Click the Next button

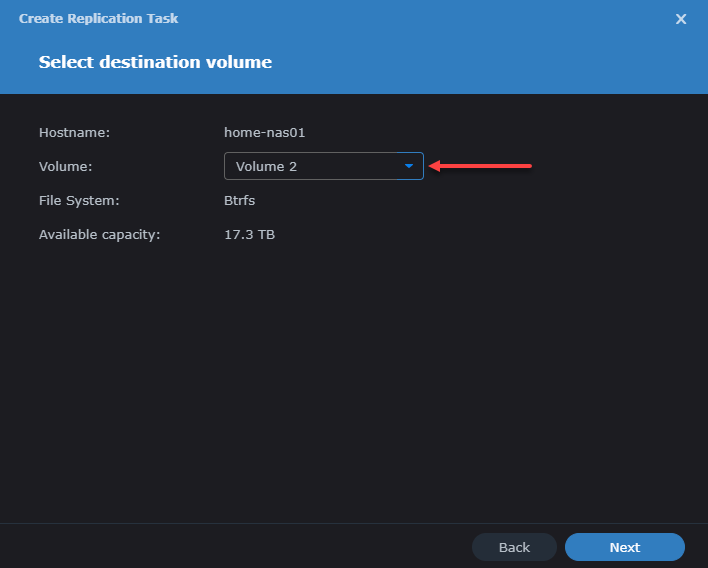(624, 547)
